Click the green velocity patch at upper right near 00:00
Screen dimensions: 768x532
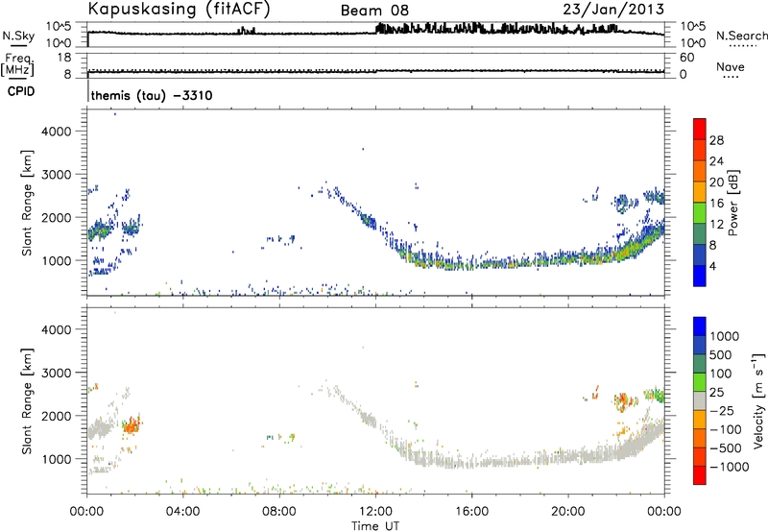655,394
